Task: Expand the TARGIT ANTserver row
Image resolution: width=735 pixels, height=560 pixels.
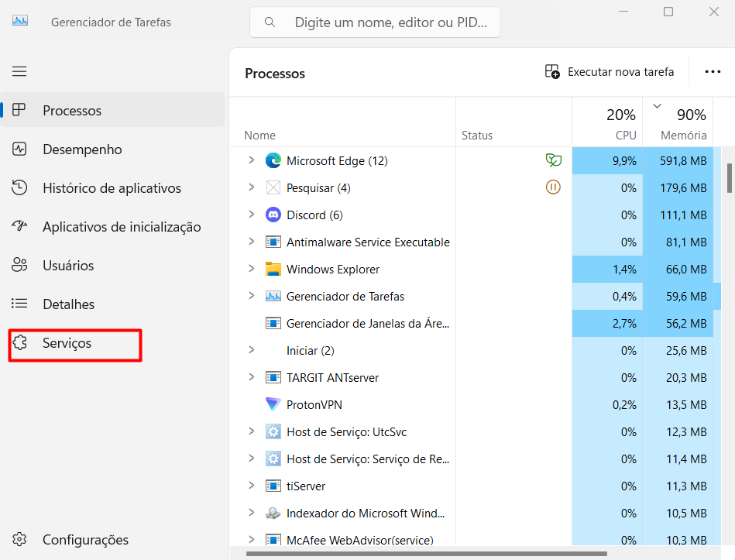Action: click(251, 376)
